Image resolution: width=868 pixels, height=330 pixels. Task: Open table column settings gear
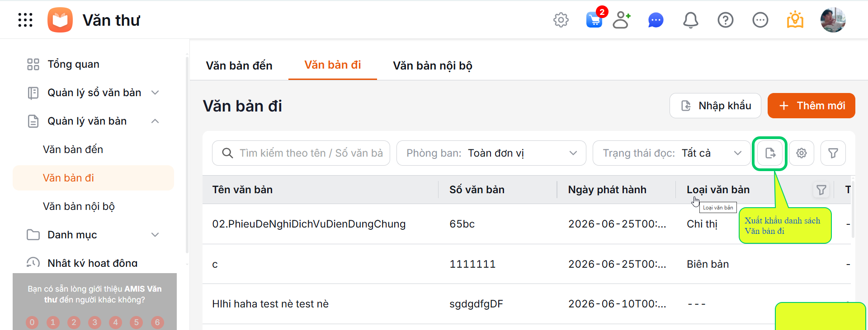tap(802, 153)
